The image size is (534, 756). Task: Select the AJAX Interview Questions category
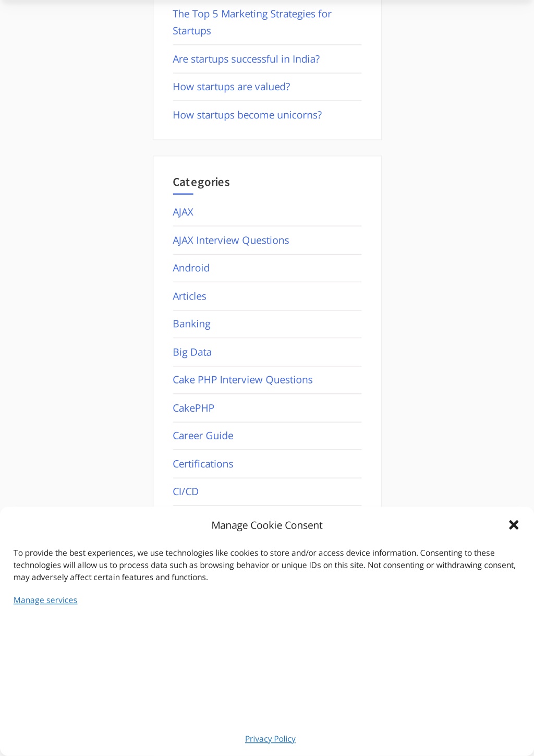[x=231, y=241]
